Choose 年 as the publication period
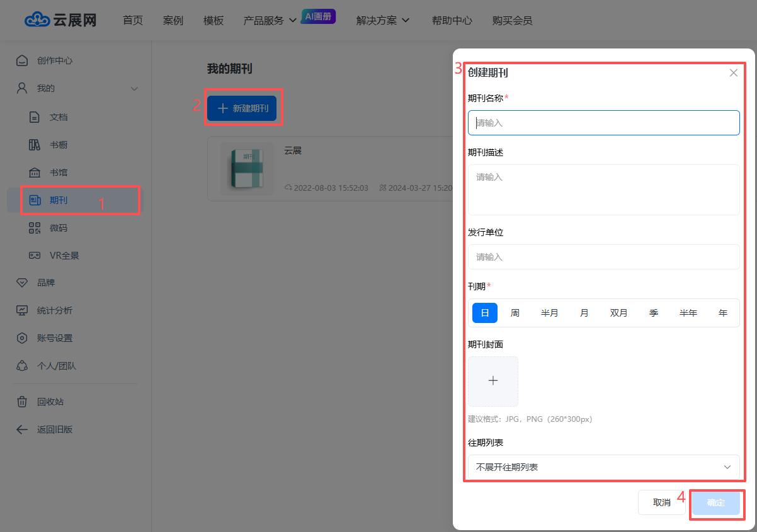The image size is (757, 532). pyautogui.click(x=722, y=313)
